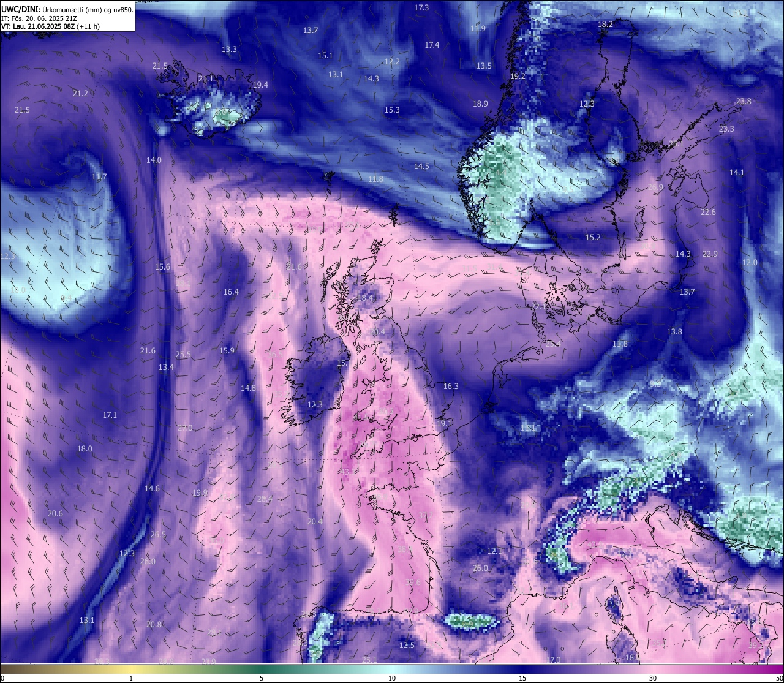The height and width of the screenshot is (683, 784).
Task: Click the map value 14.6
Action: coord(152,489)
